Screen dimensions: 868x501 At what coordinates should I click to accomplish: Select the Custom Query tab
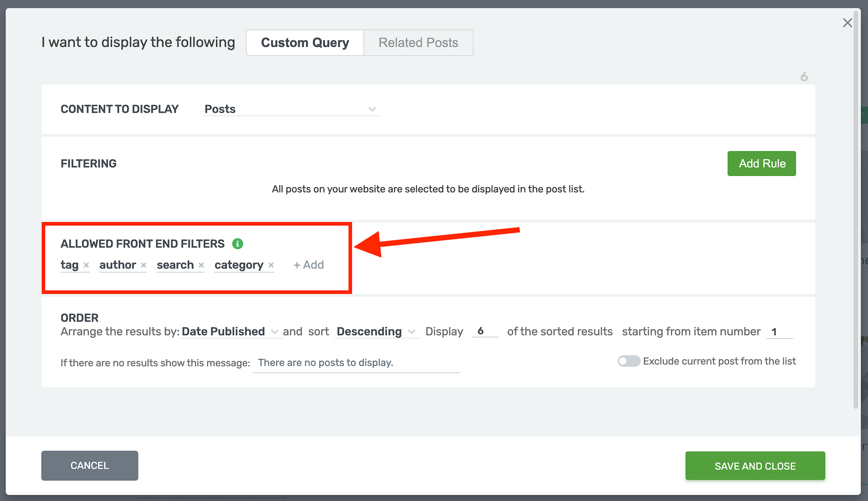point(305,43)
